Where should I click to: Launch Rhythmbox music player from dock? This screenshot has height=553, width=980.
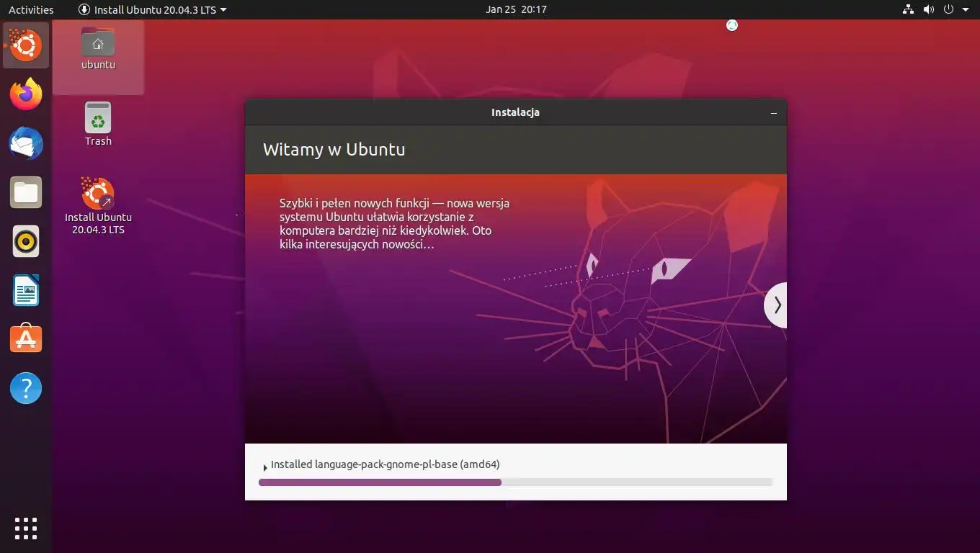coord(26,241)
